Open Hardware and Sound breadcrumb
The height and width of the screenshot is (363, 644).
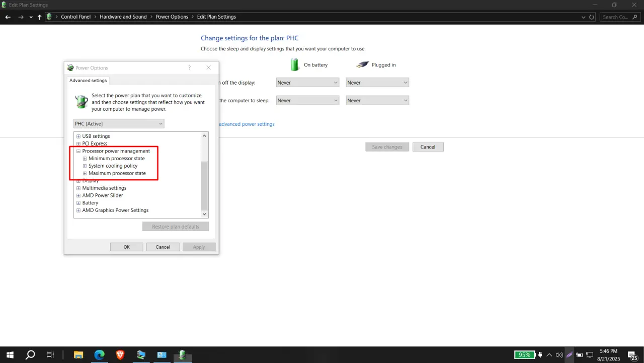tap(123, 17)
